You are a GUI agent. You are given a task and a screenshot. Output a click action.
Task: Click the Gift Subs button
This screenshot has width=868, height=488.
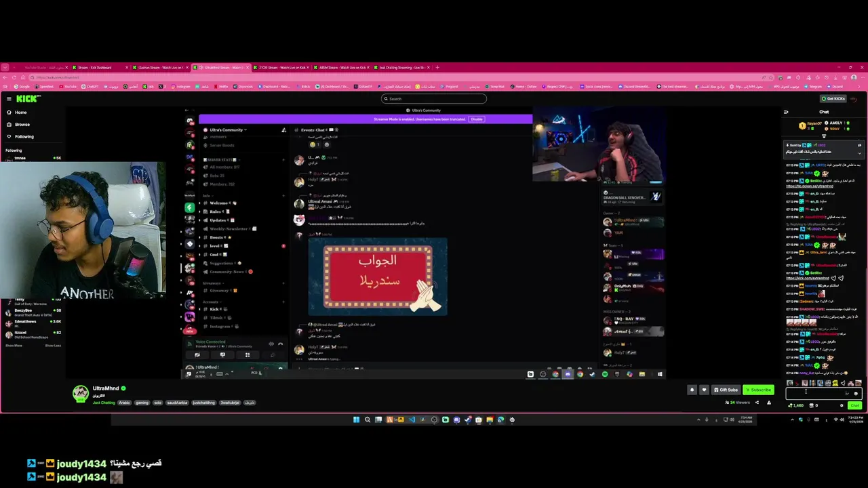tap(726, 390)
